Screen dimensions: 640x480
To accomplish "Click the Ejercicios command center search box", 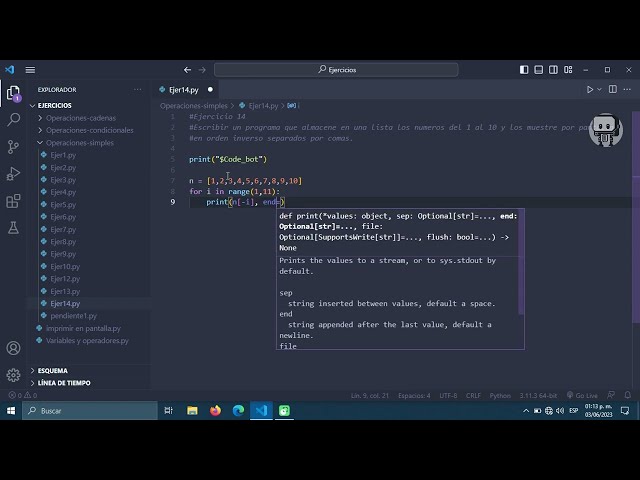I will tap(336, 70).
